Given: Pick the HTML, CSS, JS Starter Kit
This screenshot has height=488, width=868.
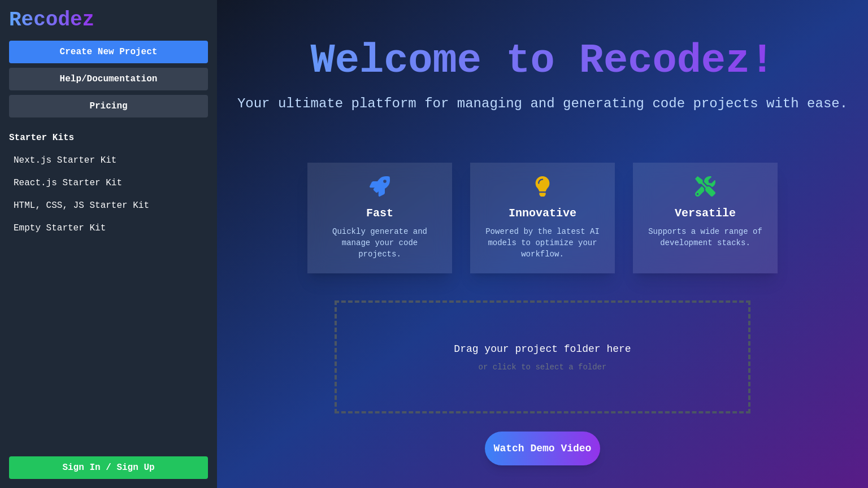Looking at the screenshot, I should pyautogui.click(x=81, y=206).
